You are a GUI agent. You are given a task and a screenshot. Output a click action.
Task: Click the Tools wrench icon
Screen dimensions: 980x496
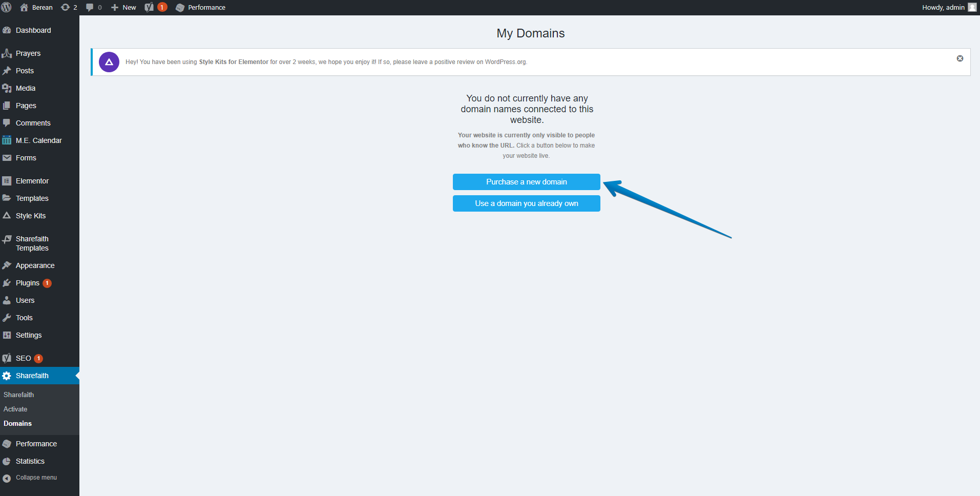click(7, 318)
